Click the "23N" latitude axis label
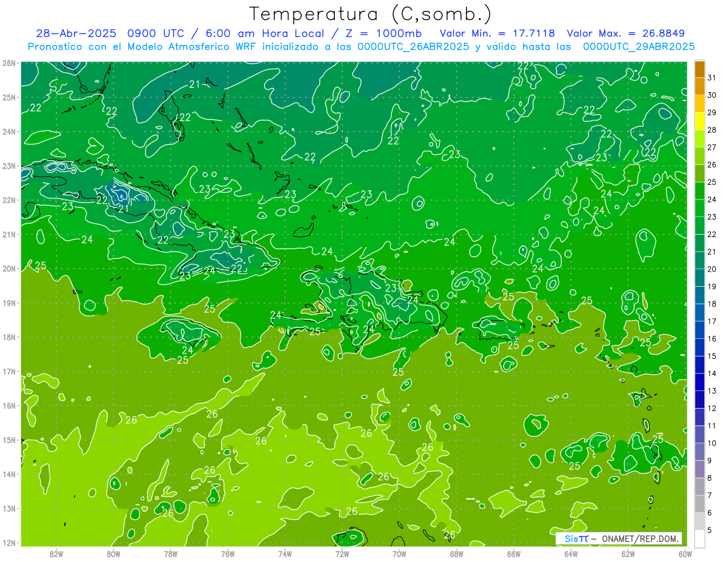Image resolution: width=728 pixels, height=562 pixels. [x=8, y=166]
